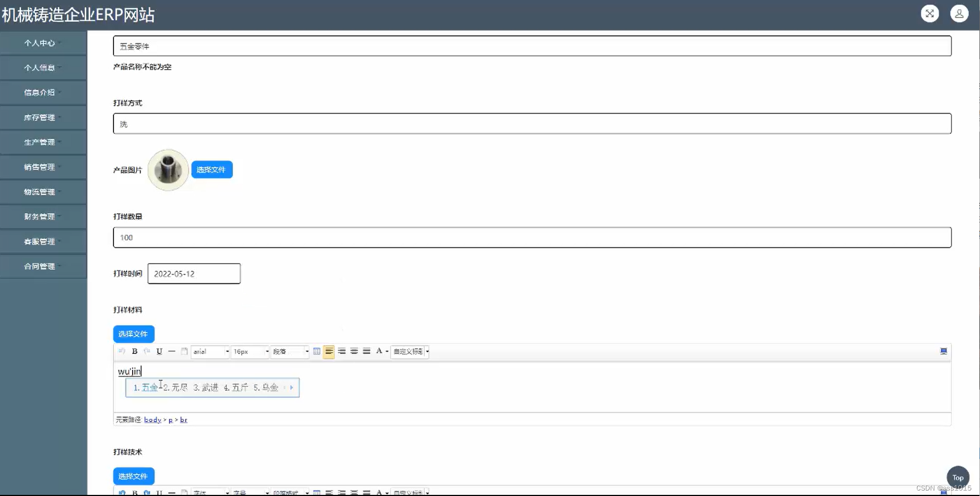
Task: Open the 财务管理 sidebar menu
Action: coord(39,216)
